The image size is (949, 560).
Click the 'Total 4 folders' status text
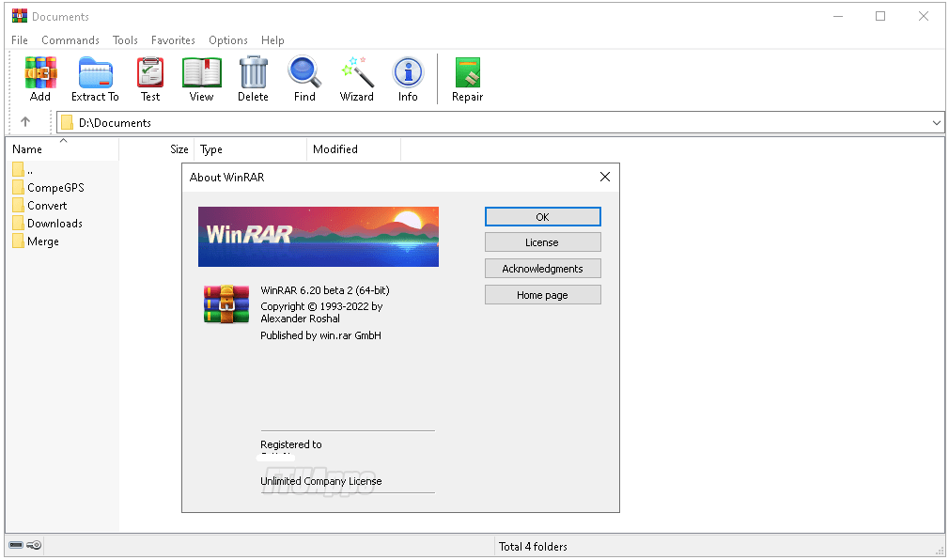[533, 546]
